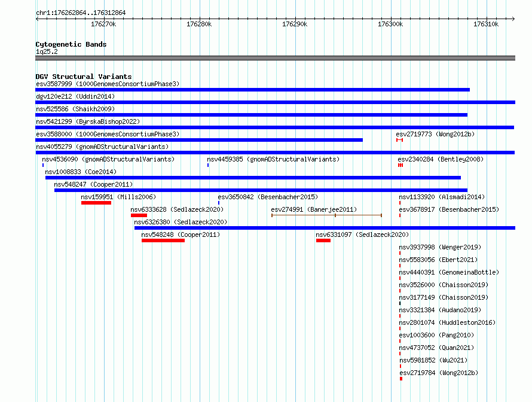
Task: Select the brown esv274991 interval glyph
Action: click(327, 215)
